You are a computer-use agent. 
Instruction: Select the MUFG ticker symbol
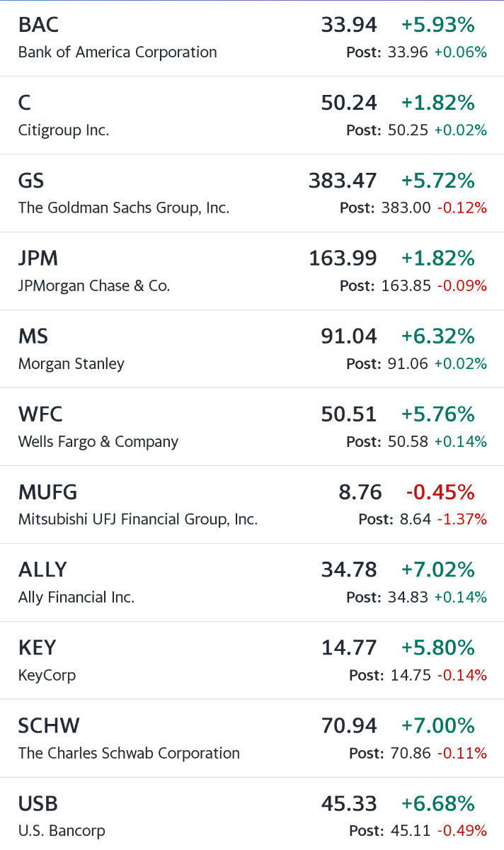coord(48,492)
